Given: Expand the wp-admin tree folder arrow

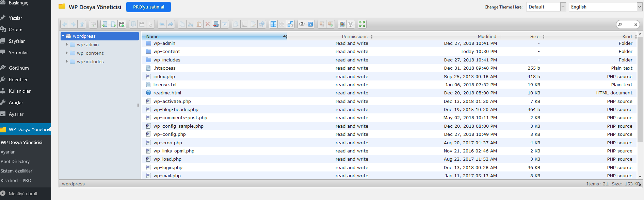Looking at the screenshot, I should (x=67, y=44).
